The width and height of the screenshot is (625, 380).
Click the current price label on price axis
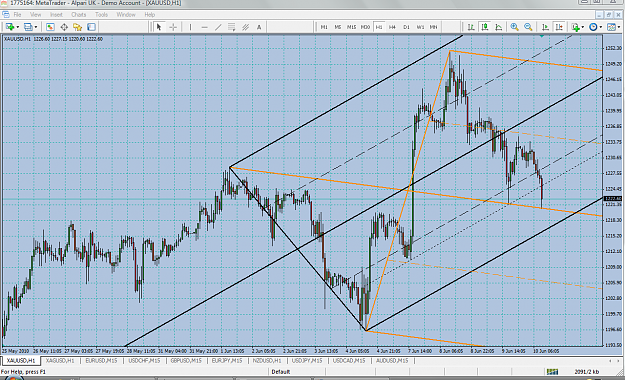[x=613, y=199]
